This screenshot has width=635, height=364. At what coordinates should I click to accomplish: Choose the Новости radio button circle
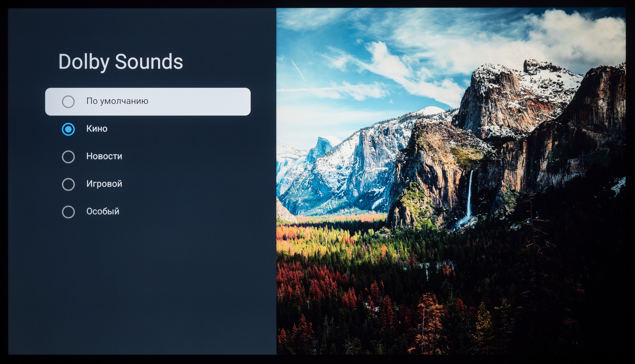click(x=68, y=157)
